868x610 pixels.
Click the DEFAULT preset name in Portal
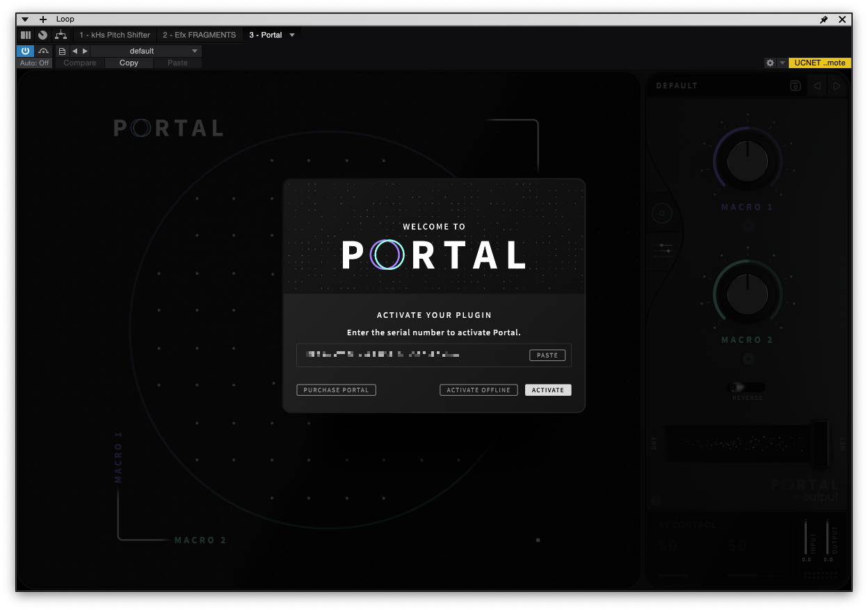click(x=677, y=86)
